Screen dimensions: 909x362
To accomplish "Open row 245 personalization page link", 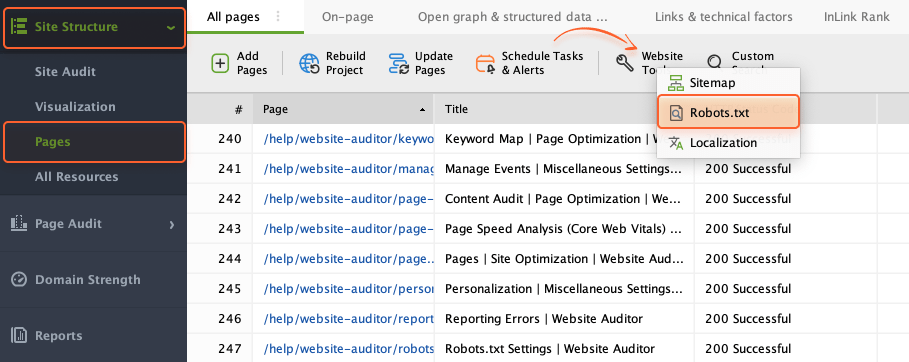I will pyautogui.click(x=348, y=289).
